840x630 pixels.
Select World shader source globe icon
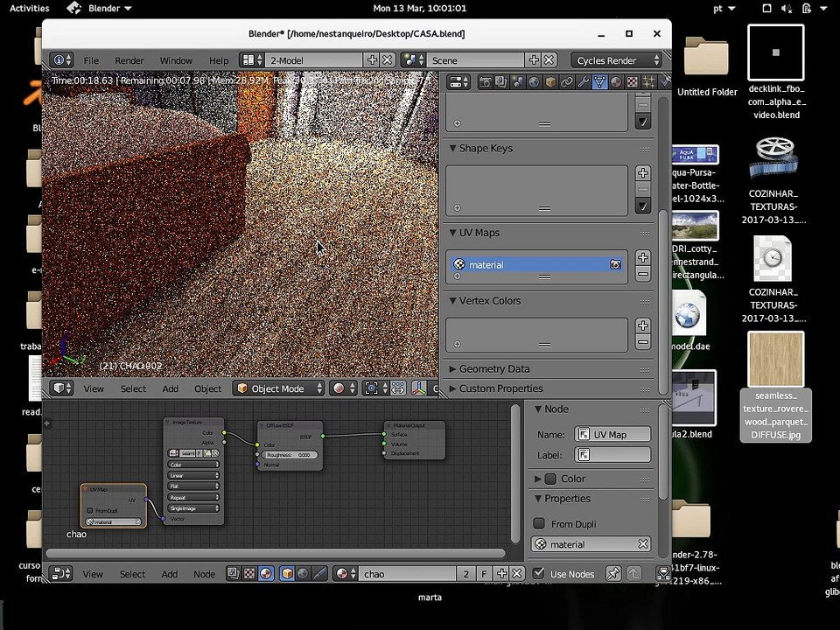[x=303, y=574]
